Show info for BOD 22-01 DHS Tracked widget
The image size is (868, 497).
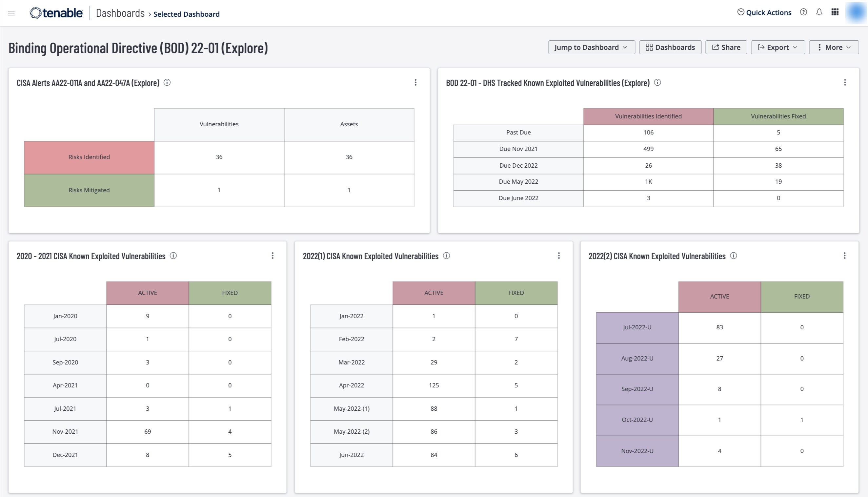657,83
